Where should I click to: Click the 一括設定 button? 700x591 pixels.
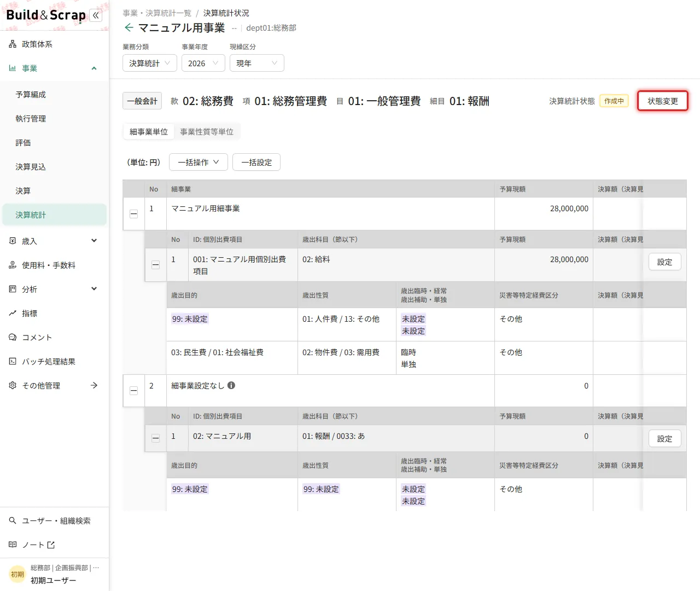coord(256,163)
